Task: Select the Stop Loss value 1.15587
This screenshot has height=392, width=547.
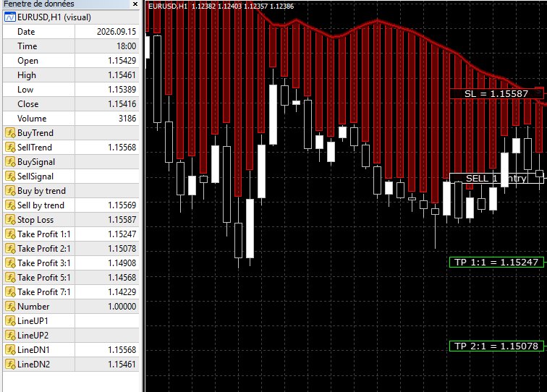Action: pos(122,220)
